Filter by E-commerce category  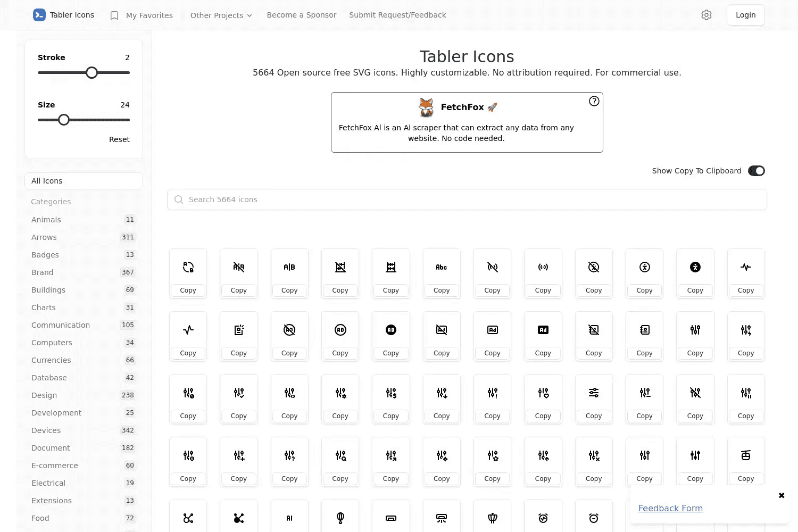click(84, 465)
